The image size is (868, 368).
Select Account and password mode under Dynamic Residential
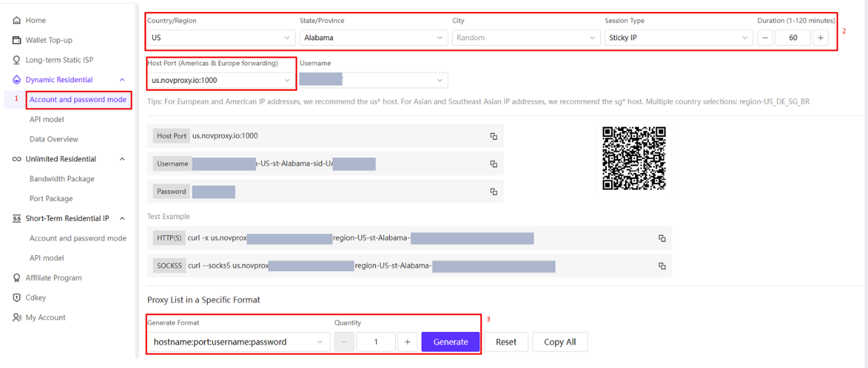[x=78, y=100]
